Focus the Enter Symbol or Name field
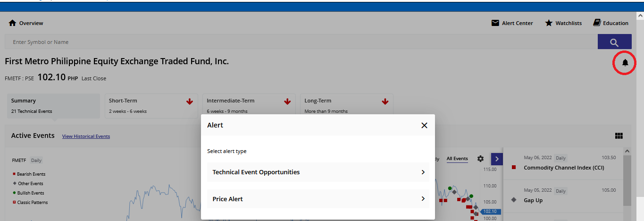Viewport: 644px width, 221px height. [301, 42]
